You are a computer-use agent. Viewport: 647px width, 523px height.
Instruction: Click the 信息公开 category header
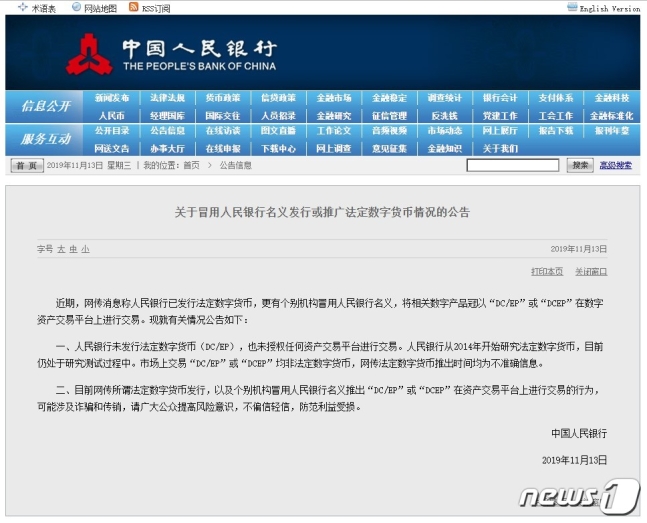(x=46, y=106)
